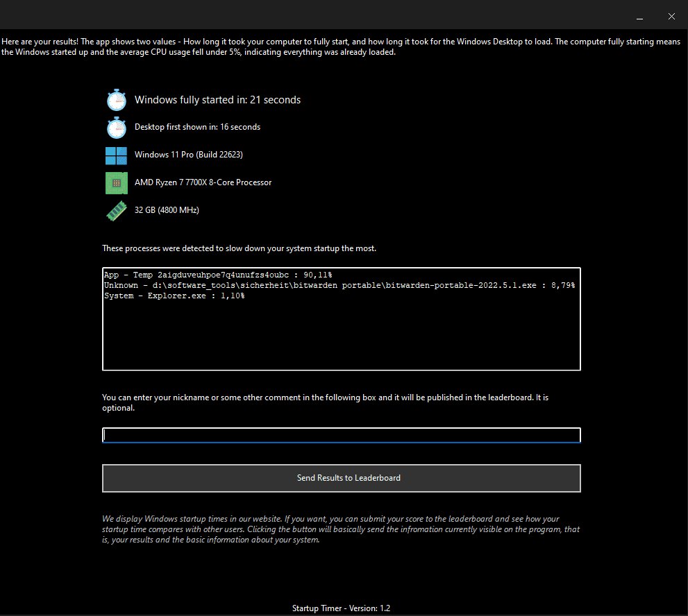Screen dimensions: 688x616
Task: Click the 'Here are your results!' intro paragraph
Action: coord(340,47)
